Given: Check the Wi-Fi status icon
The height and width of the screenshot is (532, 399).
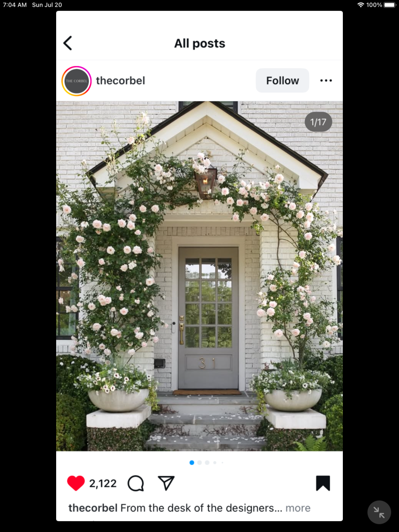Looking at the screenshot, I should point(361,5).
